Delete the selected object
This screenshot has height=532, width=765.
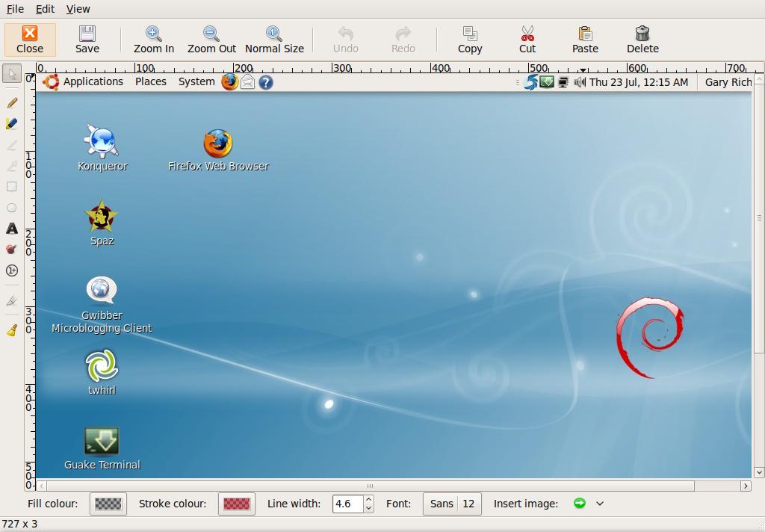pyautogui.click(x=642, y=40)
